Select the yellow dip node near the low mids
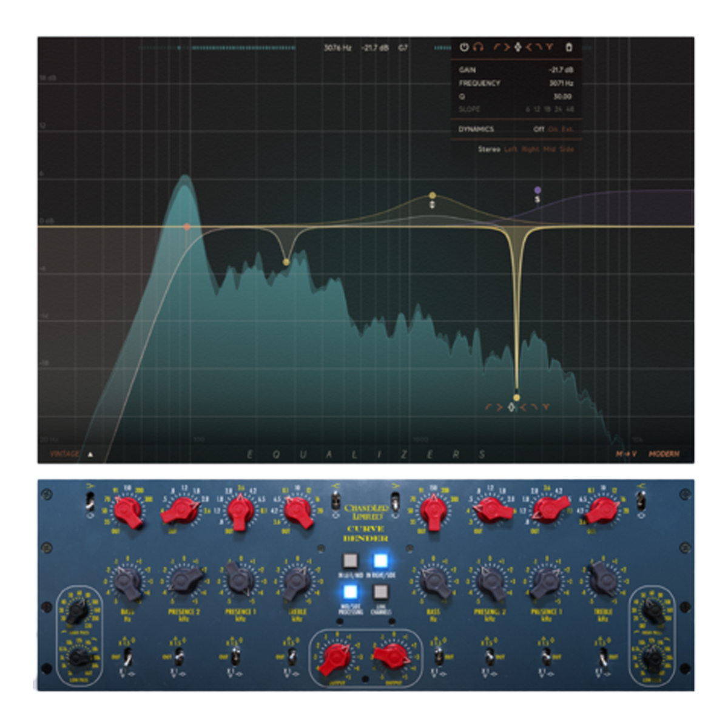 point(286,262)
